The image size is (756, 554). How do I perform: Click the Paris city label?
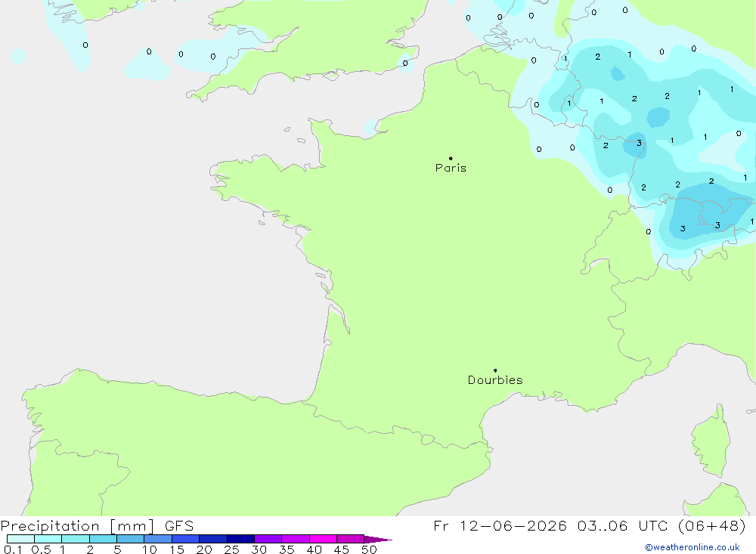click(451, 168)
